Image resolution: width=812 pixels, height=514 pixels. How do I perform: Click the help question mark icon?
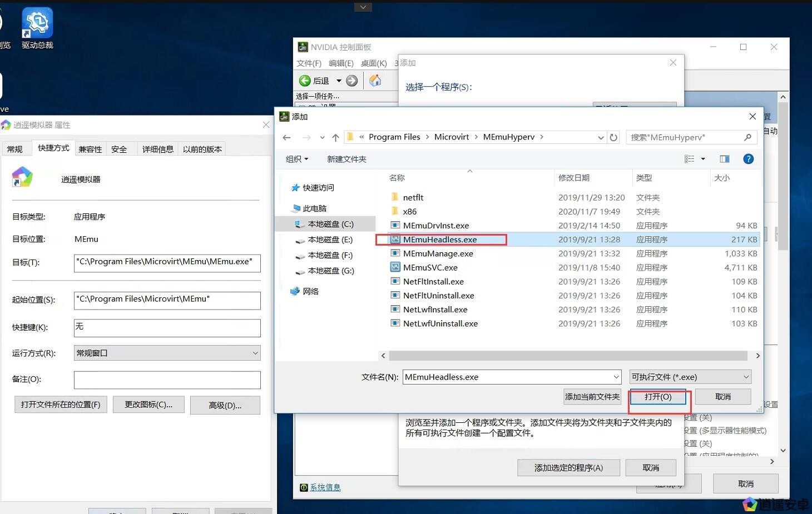click(749, 159)
